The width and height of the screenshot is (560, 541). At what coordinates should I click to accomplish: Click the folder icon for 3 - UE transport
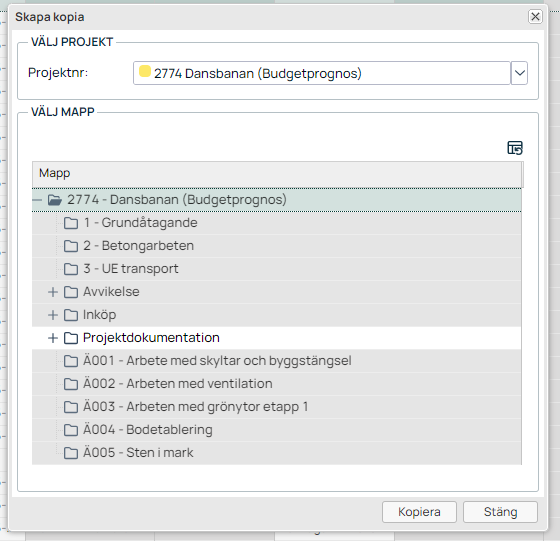71,269
